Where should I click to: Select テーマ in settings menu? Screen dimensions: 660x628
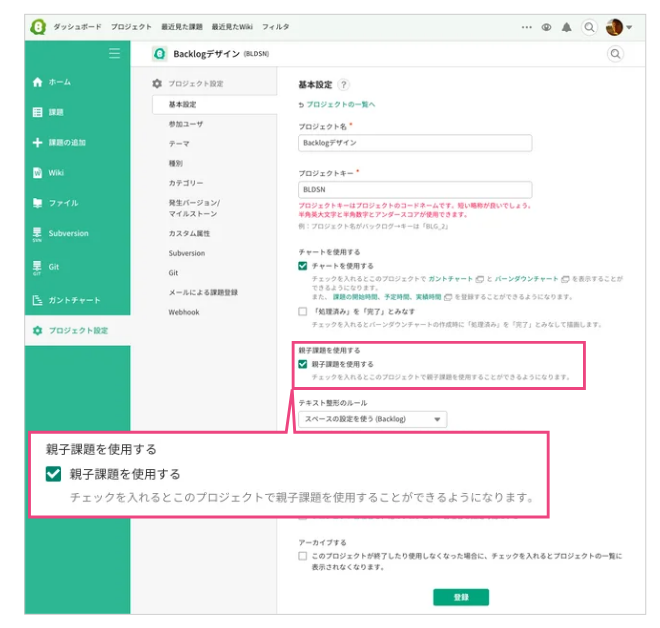179,144
